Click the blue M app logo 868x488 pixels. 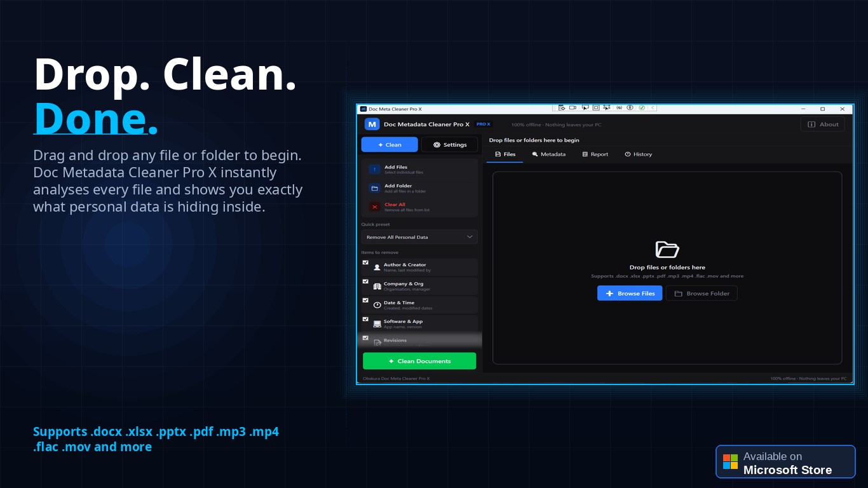click(372, 125)
